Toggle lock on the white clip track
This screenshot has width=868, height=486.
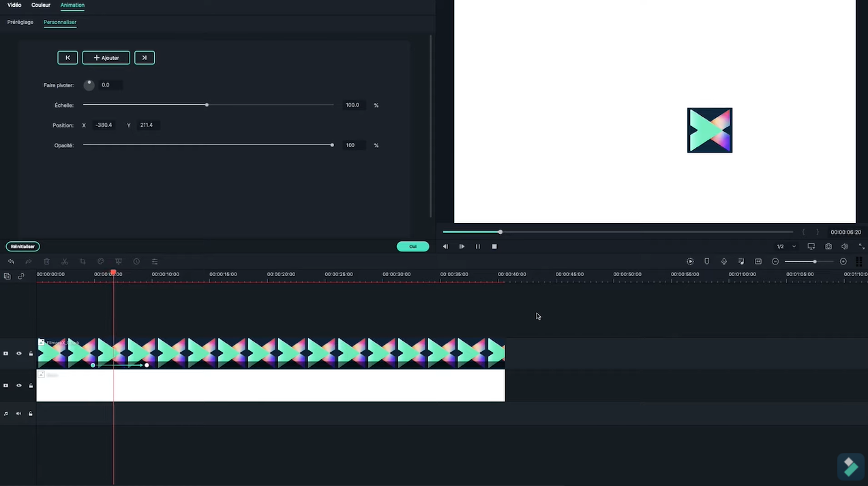coord(31,386)
